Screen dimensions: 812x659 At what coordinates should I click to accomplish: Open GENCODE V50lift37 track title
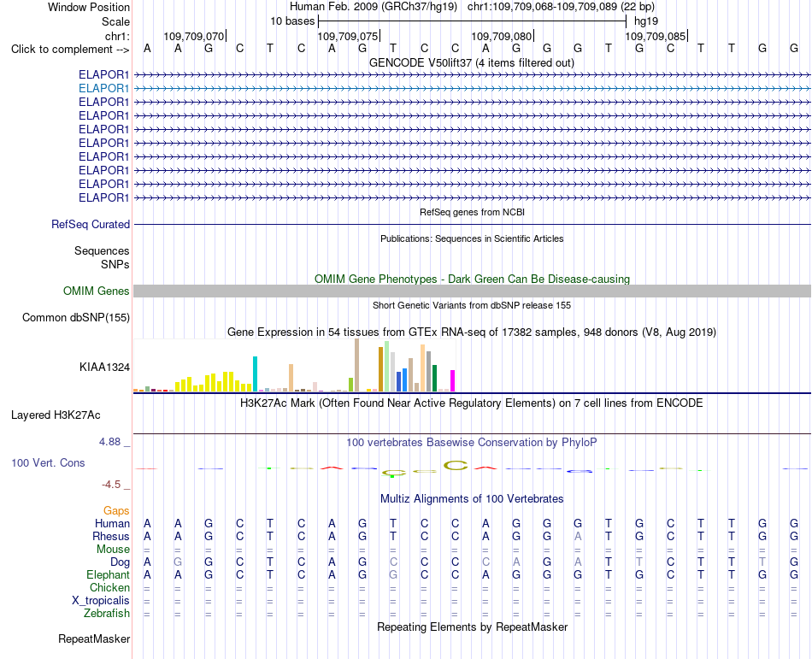472,63
